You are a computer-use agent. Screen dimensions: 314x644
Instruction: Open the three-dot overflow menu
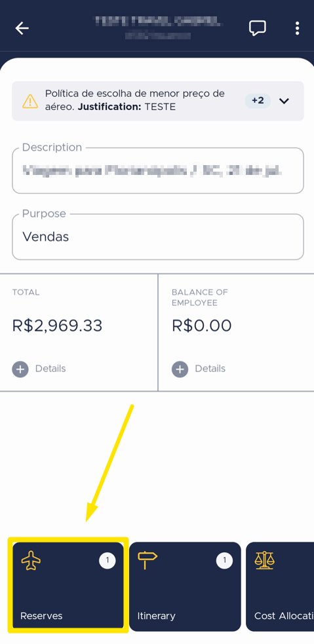[x=297, y=28]
